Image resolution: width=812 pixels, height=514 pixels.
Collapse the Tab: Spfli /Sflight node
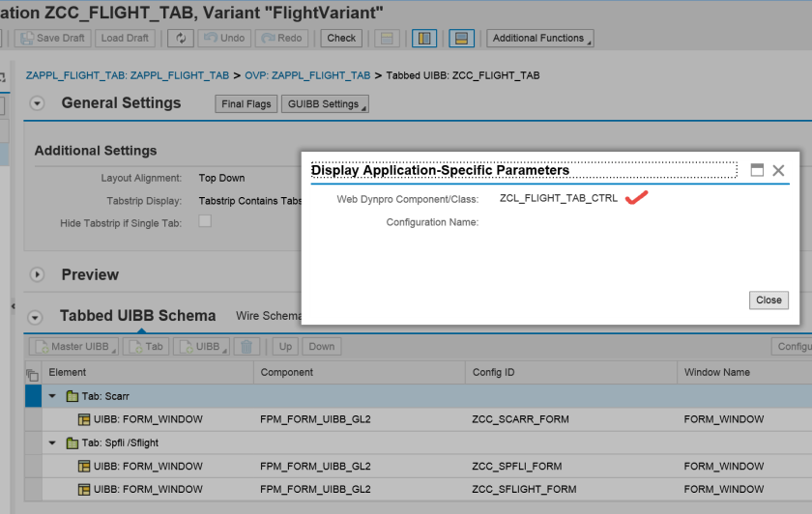(x=52, y=443)
